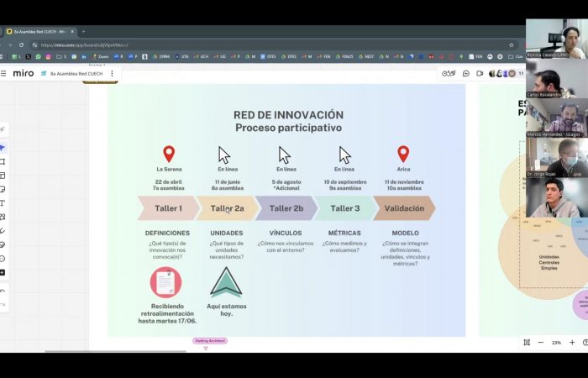Select the Text tool in Miro toolbar
The width and height of the screenshot is (588, 378).
tap(3, 202)
